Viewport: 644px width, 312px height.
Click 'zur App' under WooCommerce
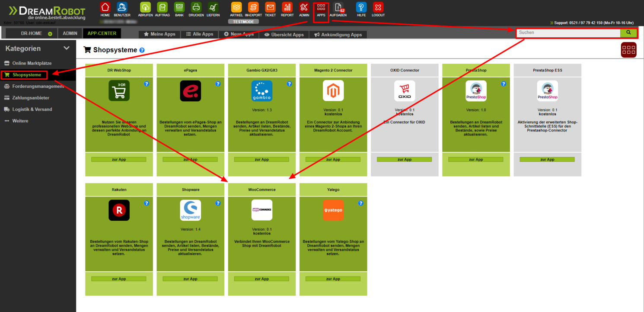coord(261,279)
